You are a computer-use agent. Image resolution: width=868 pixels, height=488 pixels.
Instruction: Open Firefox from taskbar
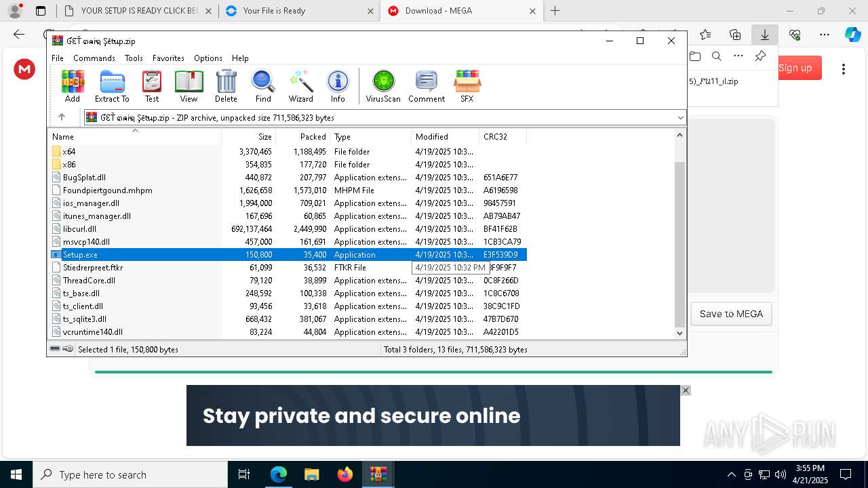(344, 474)
